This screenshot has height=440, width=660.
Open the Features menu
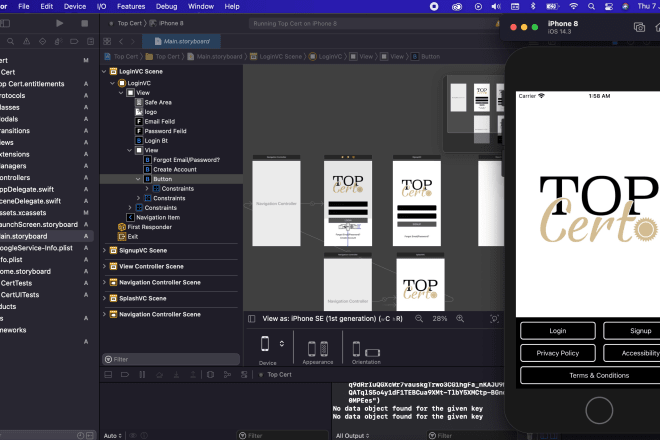(131, 6)
